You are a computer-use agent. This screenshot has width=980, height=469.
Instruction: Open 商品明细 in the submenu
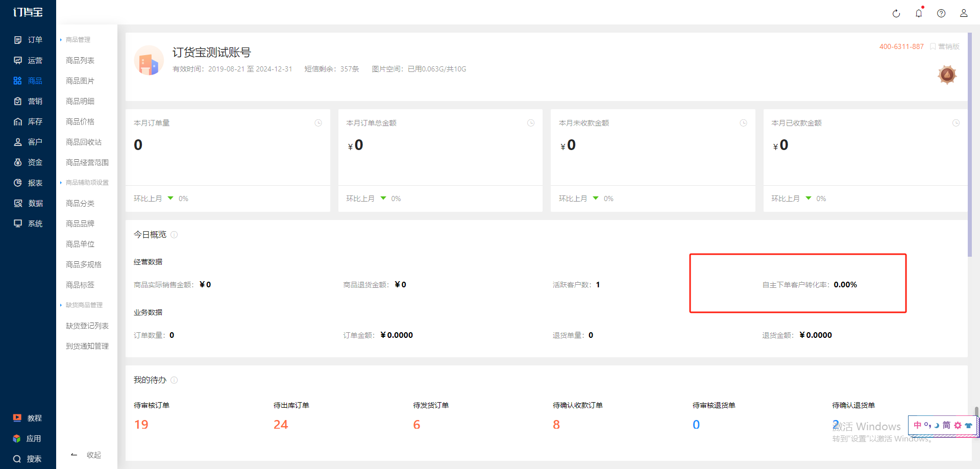coord(80,101)
